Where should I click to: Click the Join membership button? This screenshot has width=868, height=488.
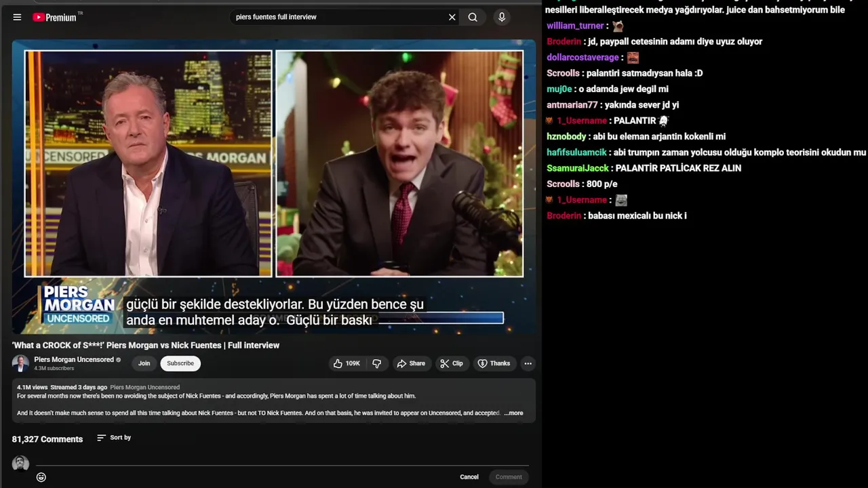click(144, 363)
